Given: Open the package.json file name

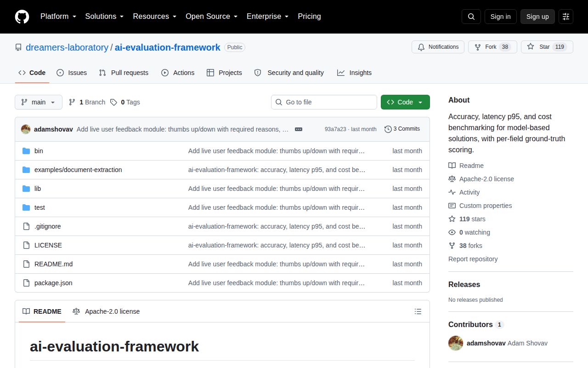Looking at the screenshot, I should tap(53, 283).
